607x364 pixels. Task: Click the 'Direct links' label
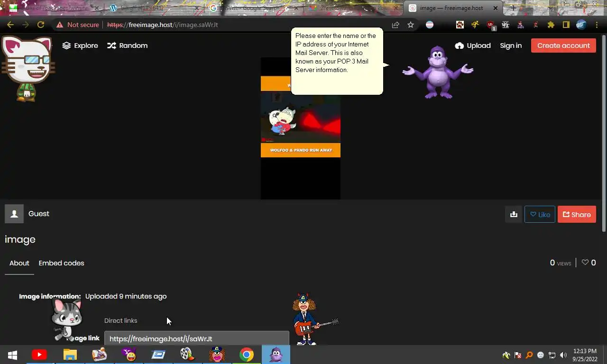click(x=121, y=321)
